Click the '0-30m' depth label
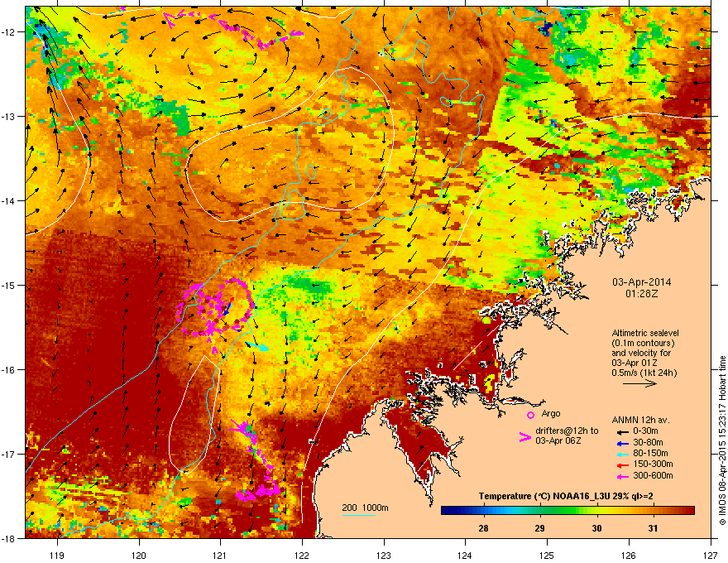The height and width of the screenshot is (563, 728). [x=645, y=431]
